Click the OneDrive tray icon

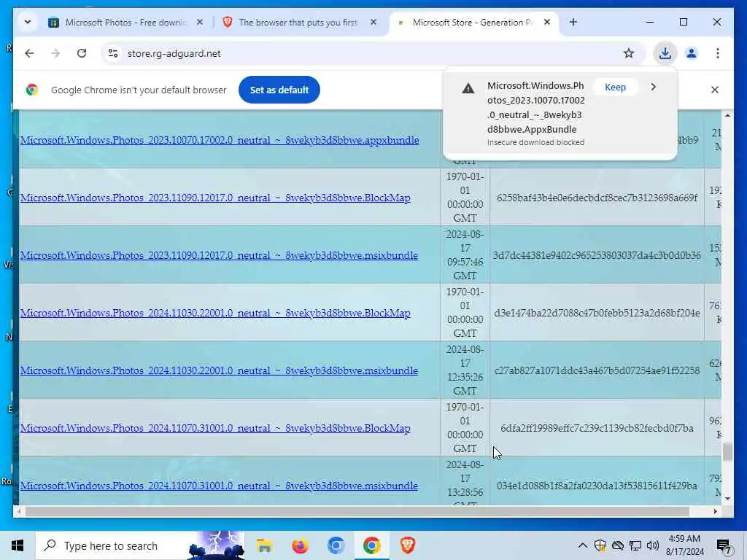coord(617,545)
